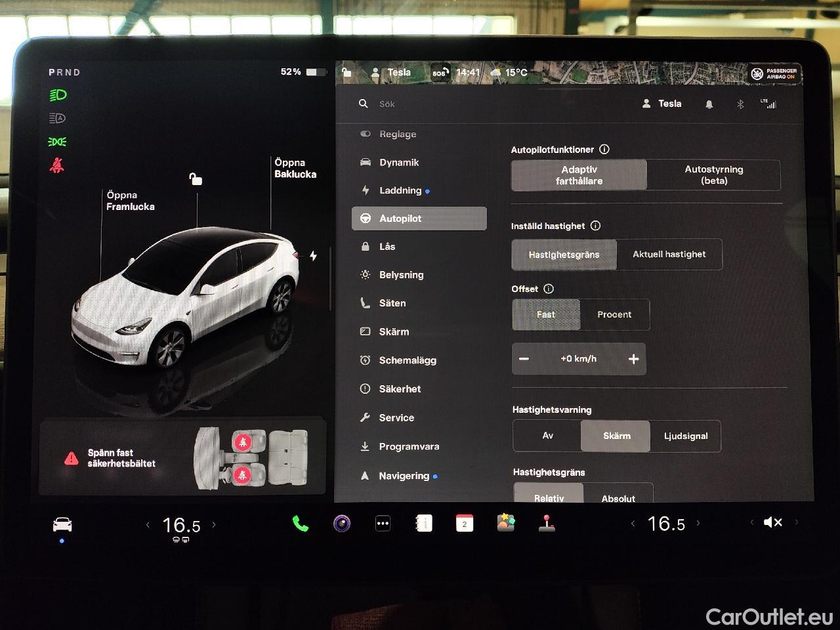Tap info icon next to Autopilotfunktioner
Screen dimensions: 840x630
[x=604, y=150]
